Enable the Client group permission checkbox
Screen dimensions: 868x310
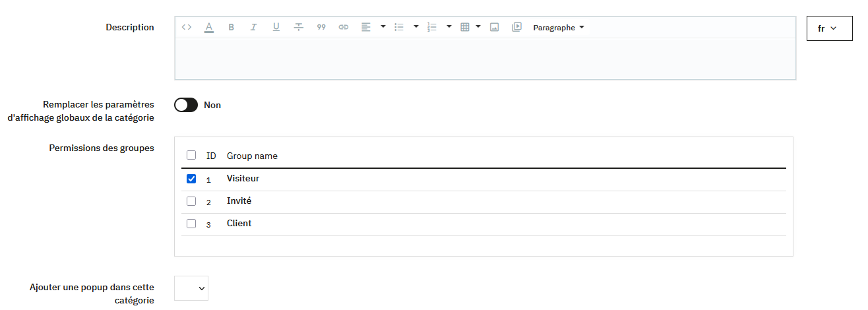pos(191,224)
